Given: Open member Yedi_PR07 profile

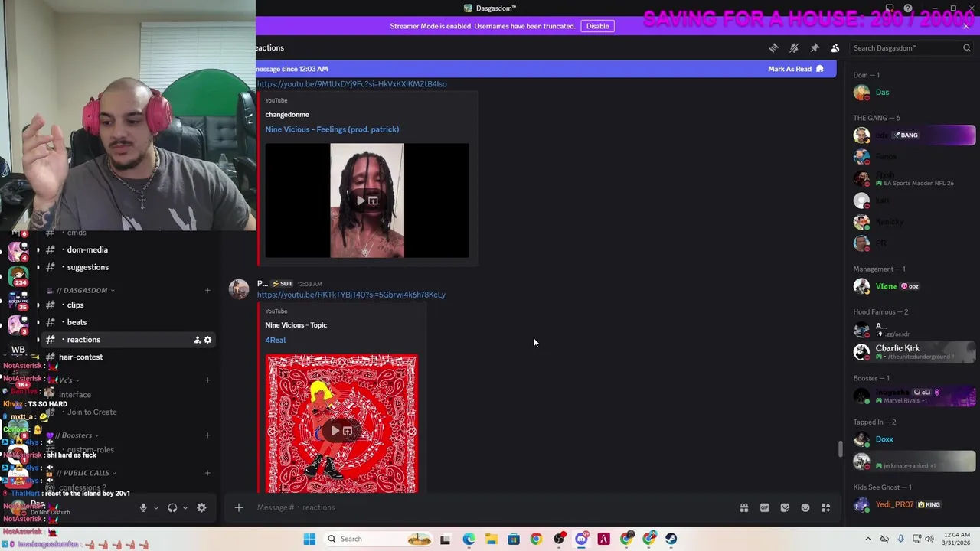Looking at the screenshot, I should pos(914,504).
